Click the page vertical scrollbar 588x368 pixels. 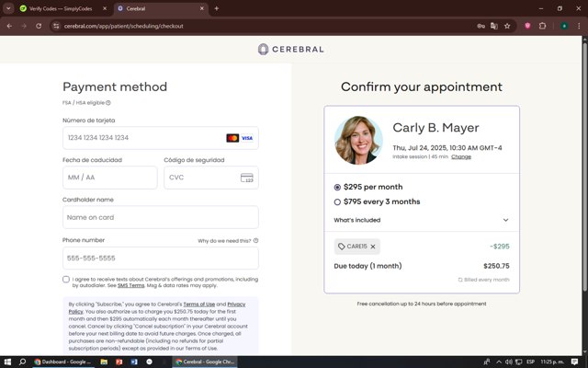[584, 166]
